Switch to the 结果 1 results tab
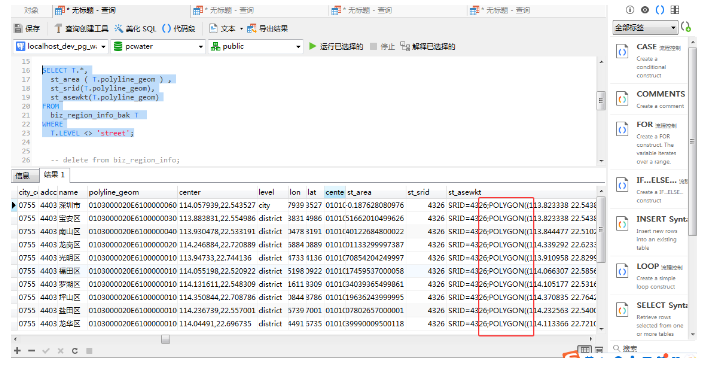 tap(54, 175)
